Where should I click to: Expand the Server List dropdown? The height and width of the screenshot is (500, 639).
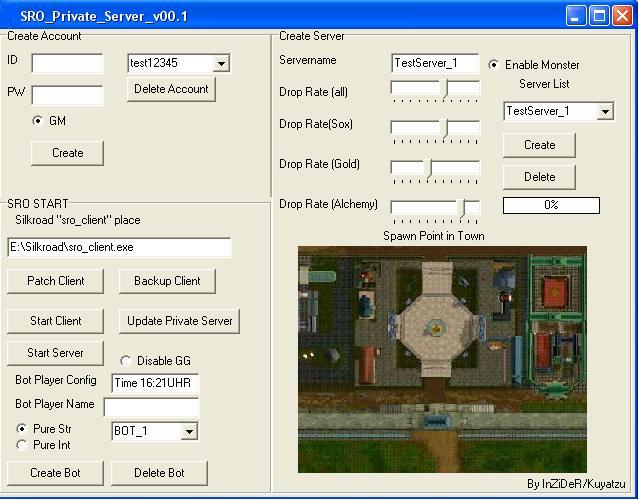click(x=604, y=112)
